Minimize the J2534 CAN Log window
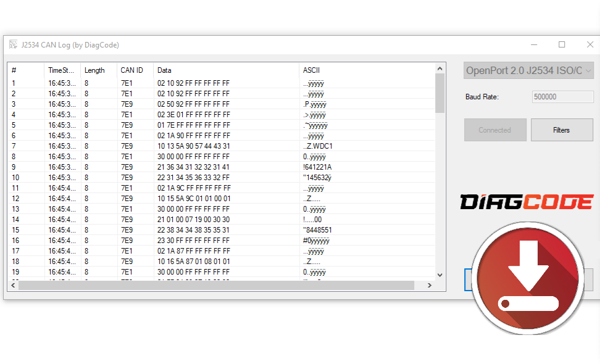Screen dimensions: 600x364 (533, 44)
